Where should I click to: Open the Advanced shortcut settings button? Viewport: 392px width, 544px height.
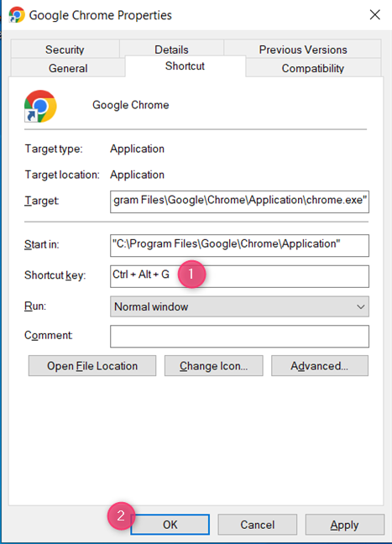tap(320, 366)
